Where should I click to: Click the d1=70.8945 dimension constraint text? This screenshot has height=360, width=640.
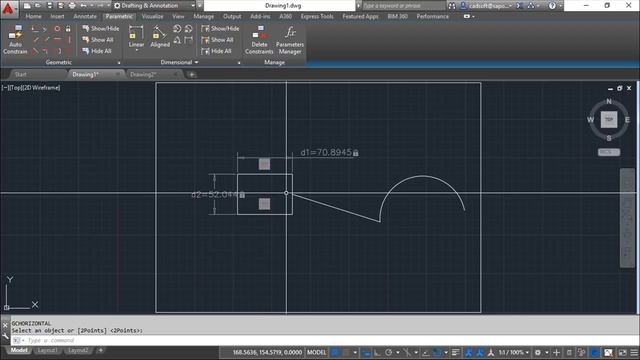coord(326,152)
